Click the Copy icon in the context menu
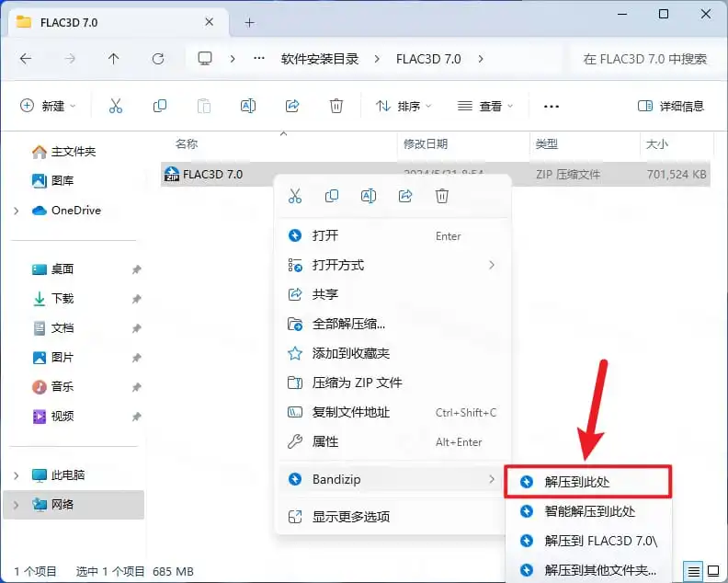This screenshot has width=728, height=583. coord(332,196)
